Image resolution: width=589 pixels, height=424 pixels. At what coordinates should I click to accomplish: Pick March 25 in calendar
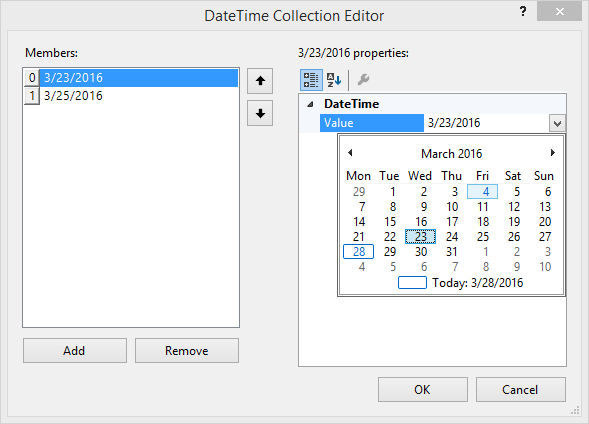[483, 237]
